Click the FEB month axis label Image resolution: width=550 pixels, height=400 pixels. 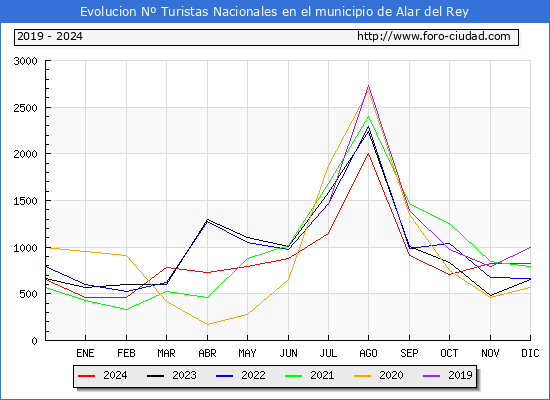pos(126,353)
